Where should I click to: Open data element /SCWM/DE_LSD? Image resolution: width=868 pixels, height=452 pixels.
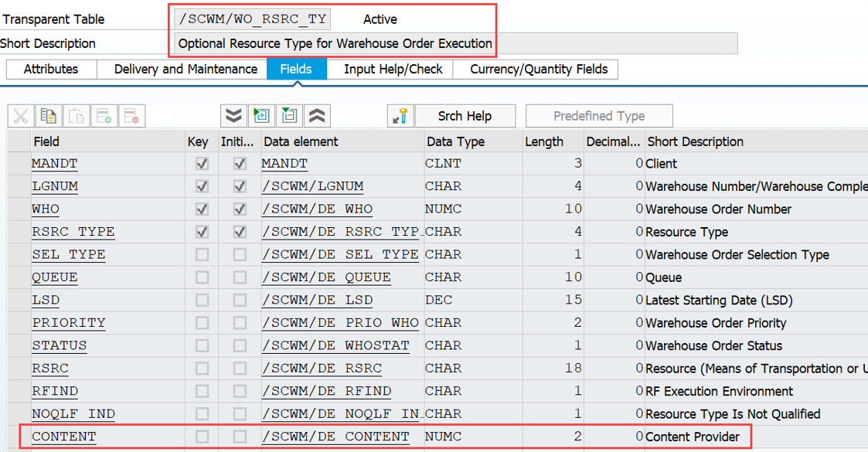tap(317, 300)
